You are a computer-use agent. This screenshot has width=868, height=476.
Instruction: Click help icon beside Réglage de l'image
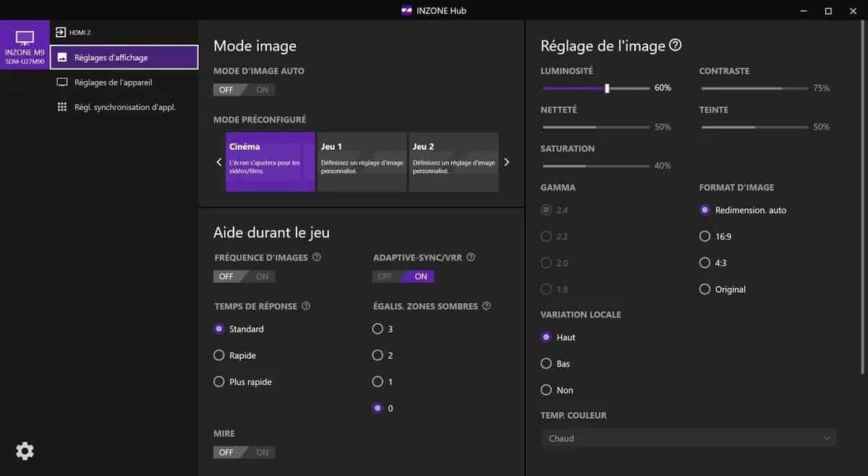pyautogui.click(x=675, y=46)
